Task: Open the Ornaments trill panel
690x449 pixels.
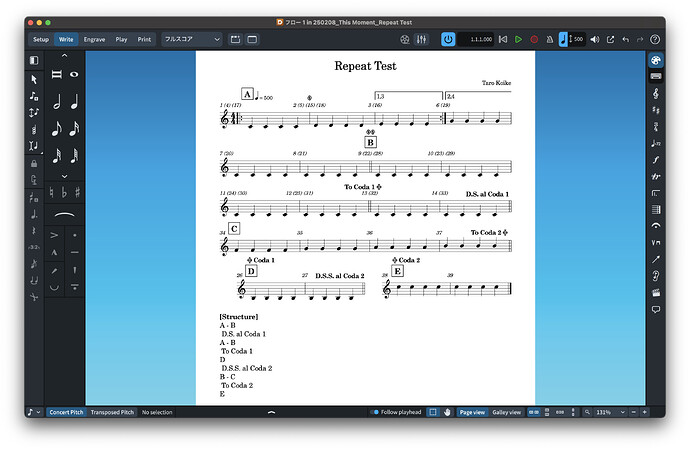Action: click(x=656, y=177)
